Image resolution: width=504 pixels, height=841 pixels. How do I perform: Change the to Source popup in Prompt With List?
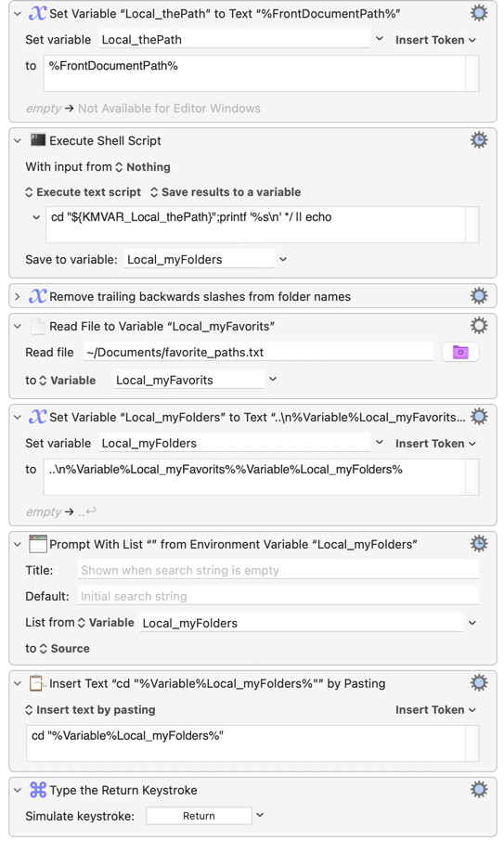tap(64, 649)
